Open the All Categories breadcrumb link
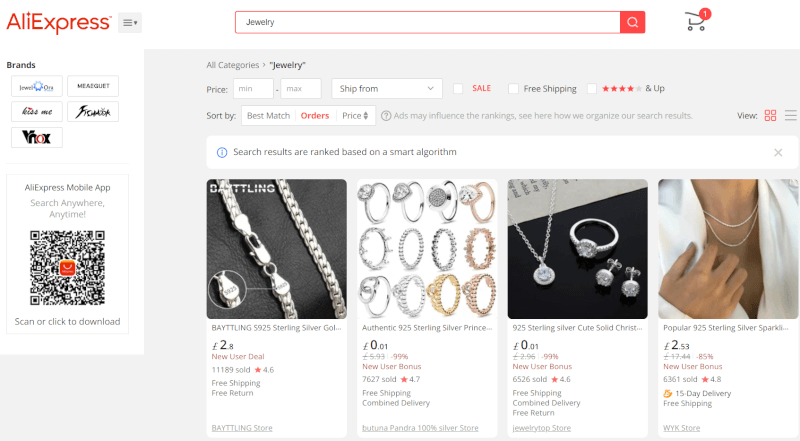 (233, 65)
